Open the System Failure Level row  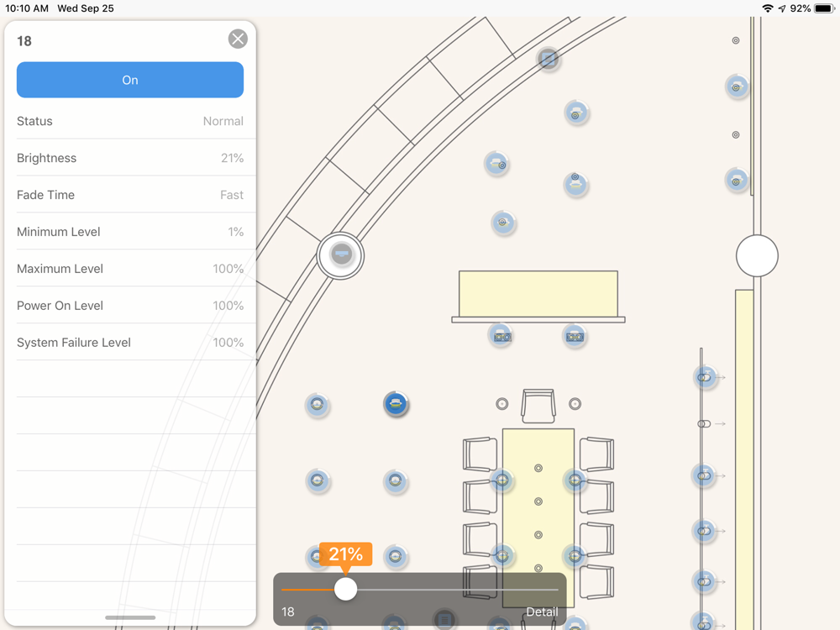pyautogui.click(x=130, y=343)
